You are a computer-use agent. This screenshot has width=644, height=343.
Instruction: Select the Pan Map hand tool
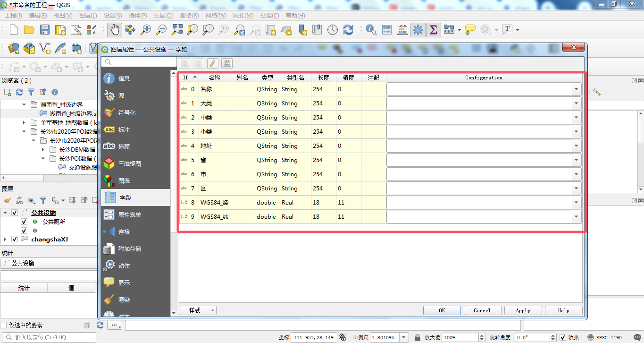[x=114, y=30]
